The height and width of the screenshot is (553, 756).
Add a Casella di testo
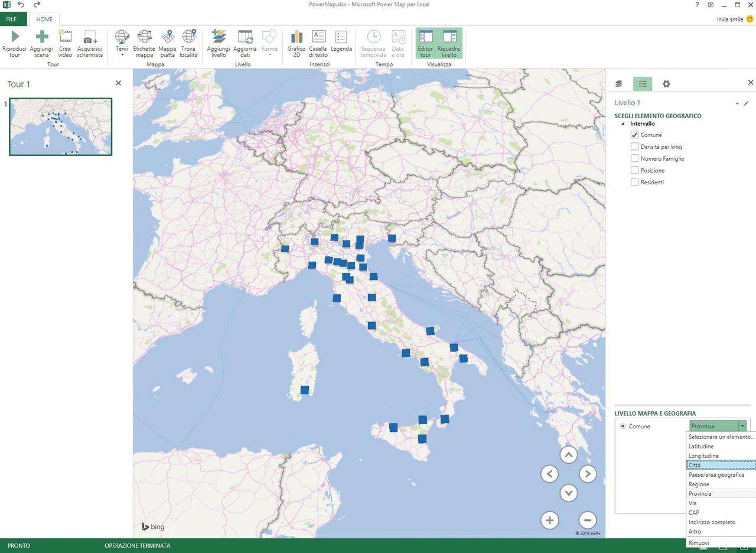(318, 37)
